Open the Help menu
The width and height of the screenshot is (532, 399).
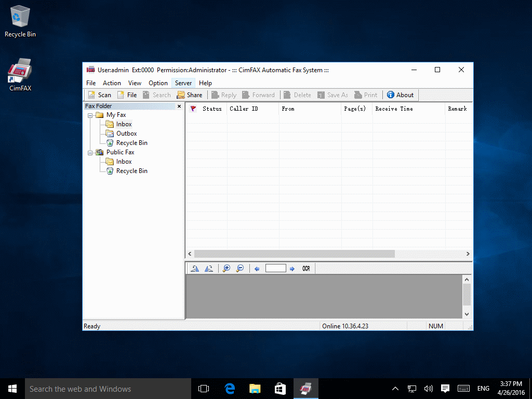coord(205,83)
